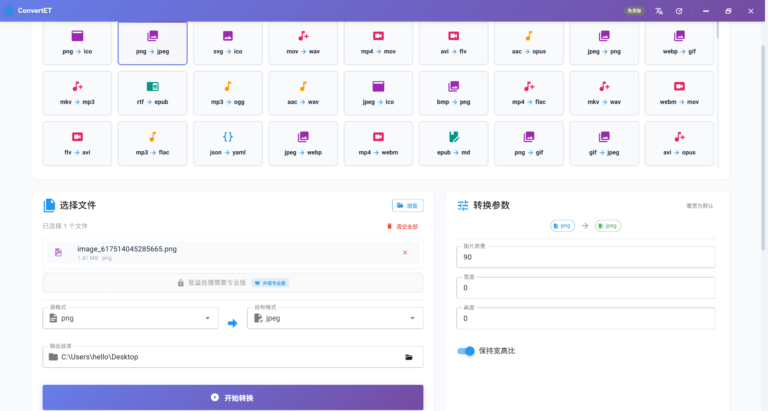The image size is (768, 411).
Task: Choose the jpeg to webp conversion card
Action: tap(303, 144)
